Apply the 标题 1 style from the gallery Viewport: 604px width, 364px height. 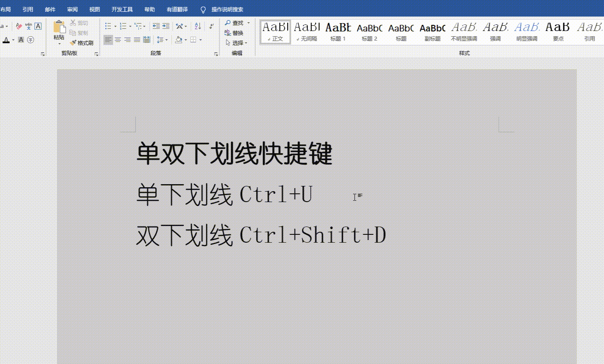338,31
